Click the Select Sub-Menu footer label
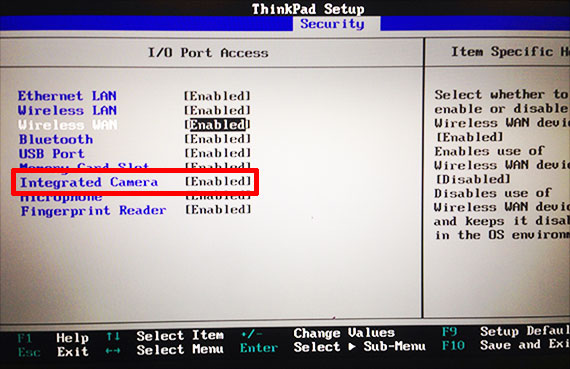 click(360, 347)
